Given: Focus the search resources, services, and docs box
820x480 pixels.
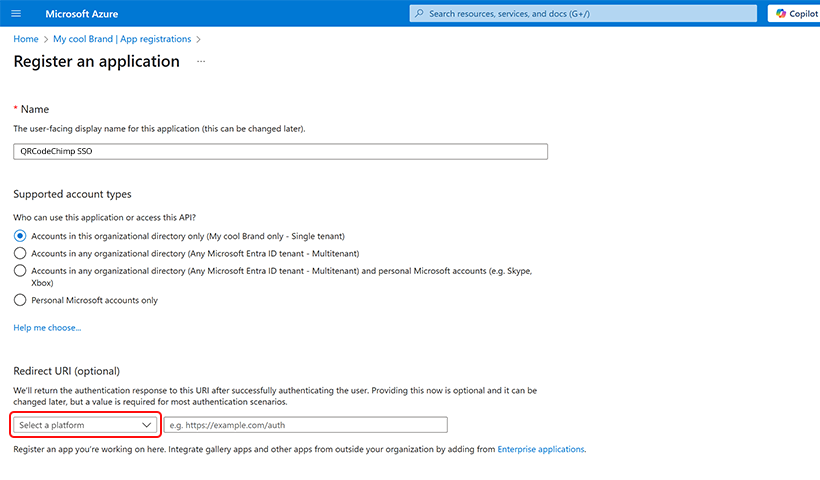Looking at the screenshot, I should (583, 14).
